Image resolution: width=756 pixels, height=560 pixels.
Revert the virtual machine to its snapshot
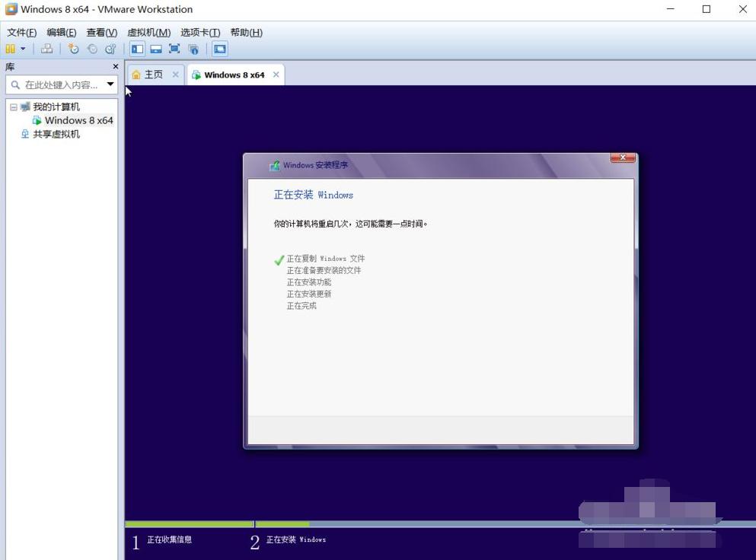click(x=91, y=49)
